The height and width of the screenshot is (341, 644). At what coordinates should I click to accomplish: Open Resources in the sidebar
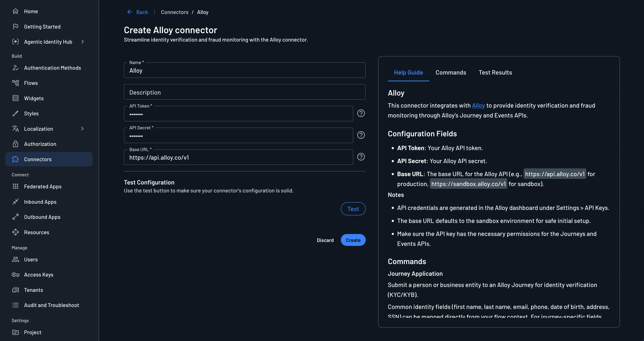coord(49,232)
